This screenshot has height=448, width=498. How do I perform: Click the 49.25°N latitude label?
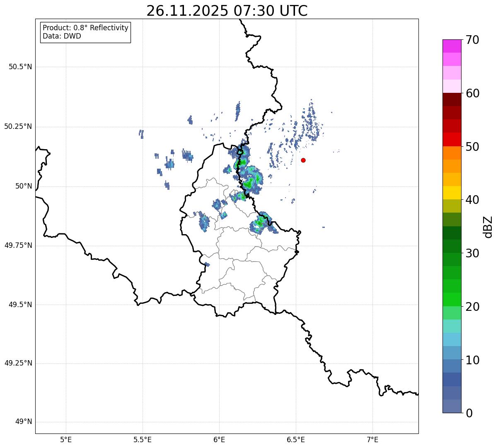click(x=18, y=363)
